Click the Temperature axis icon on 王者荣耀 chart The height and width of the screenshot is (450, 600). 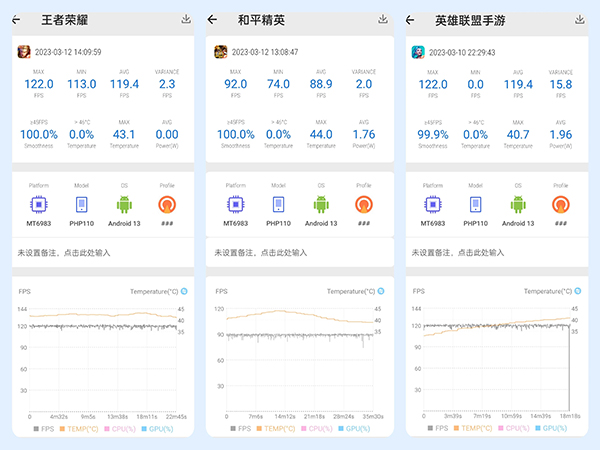(x=184, y=291)
